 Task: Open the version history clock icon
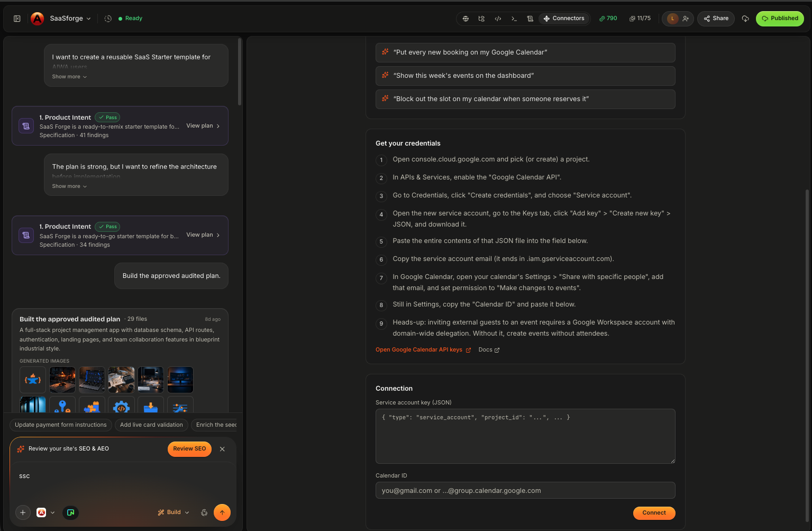[x=108, y=19]
